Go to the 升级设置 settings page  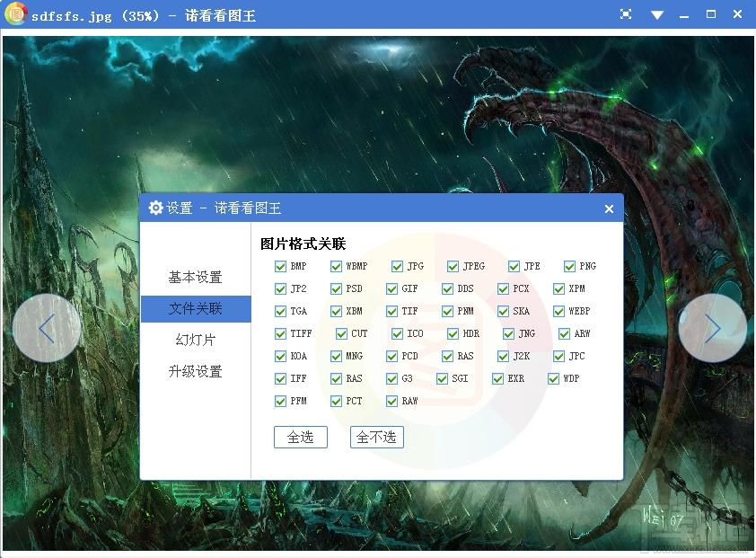[195, 371]
